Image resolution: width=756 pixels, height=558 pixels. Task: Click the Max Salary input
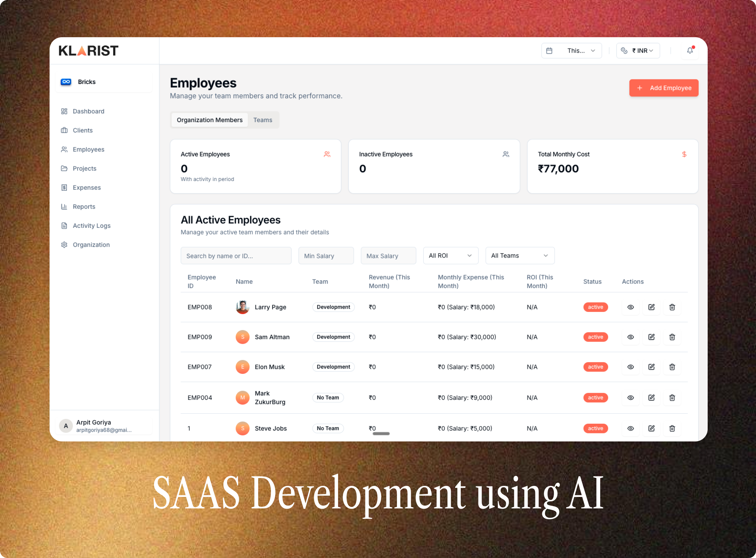[388, 256]
